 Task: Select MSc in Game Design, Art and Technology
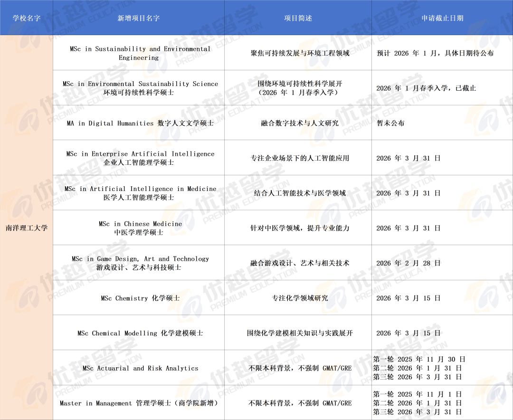(139, 263)
